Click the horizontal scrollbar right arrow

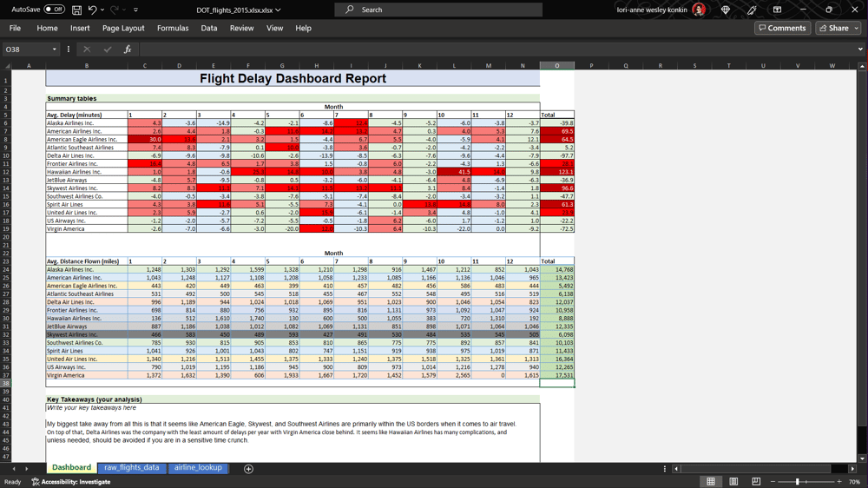pyautogui.click(x=852, y=469)
